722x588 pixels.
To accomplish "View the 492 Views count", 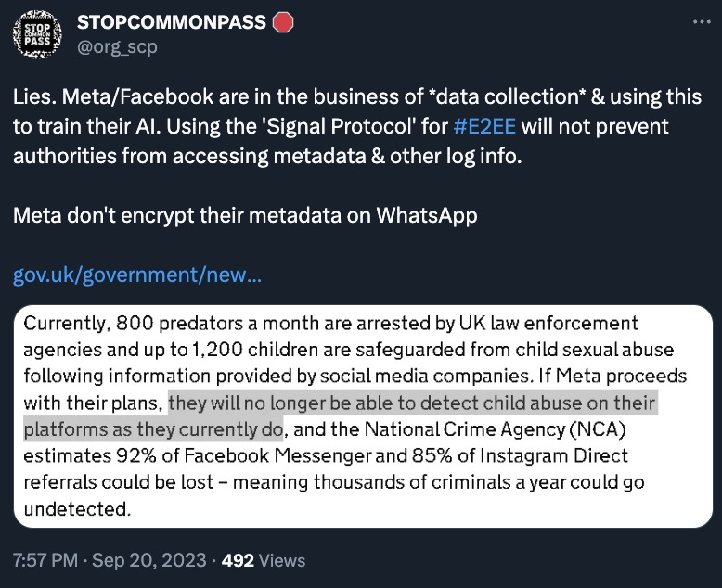I will (x=264, y=560).
